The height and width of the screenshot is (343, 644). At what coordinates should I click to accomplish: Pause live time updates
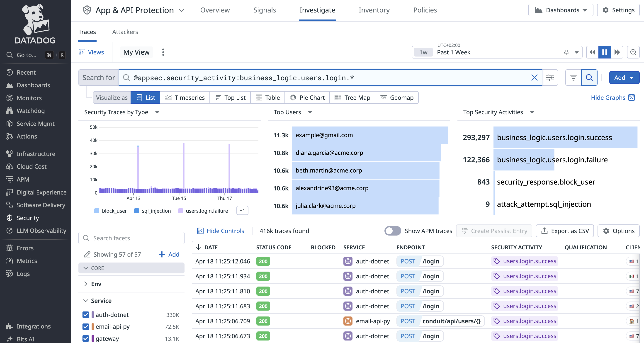pos(605,52)
